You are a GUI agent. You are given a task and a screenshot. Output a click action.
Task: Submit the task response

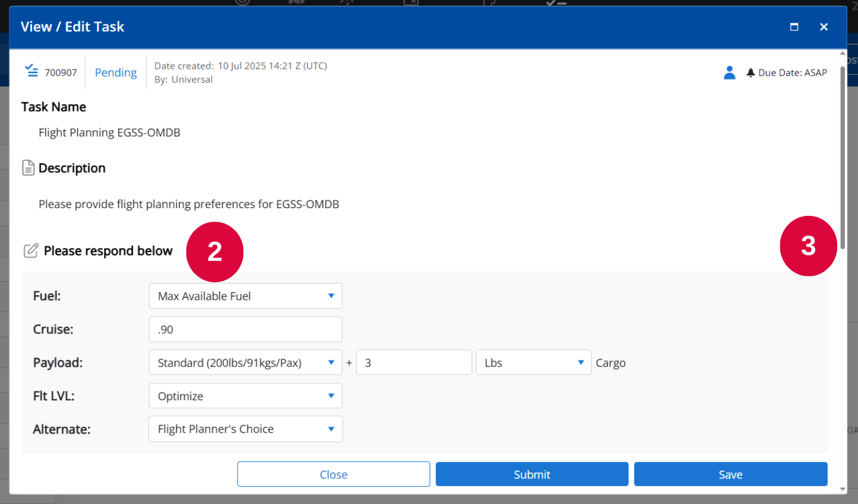[532, 474]
